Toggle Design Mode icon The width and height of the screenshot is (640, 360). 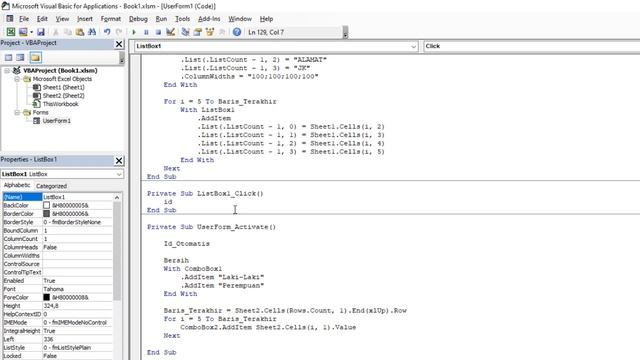[171, 32]
